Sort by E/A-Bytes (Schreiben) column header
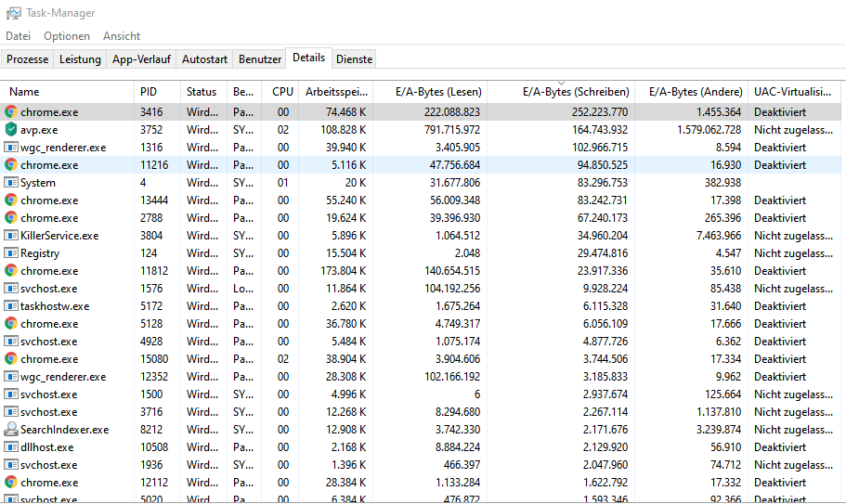The image size is (846, 504). 561,92
